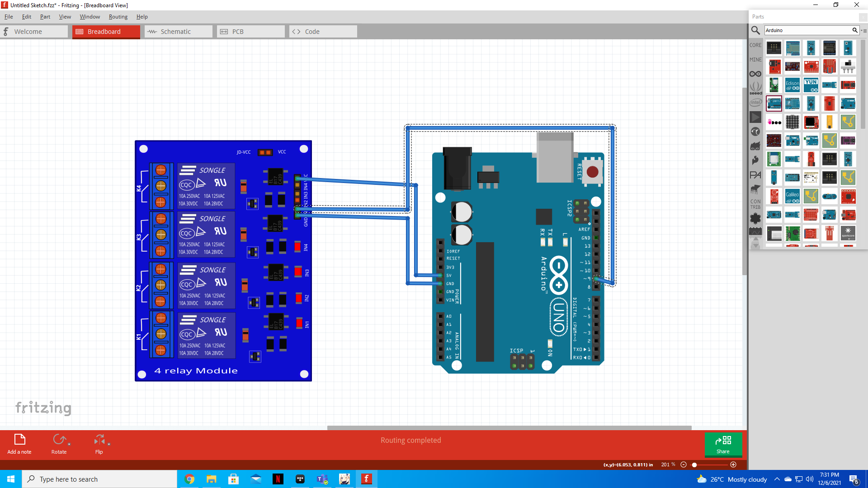Viewport: 868px width, 488px height.
Task: Open the Parts panel options menu
Action: pyautogui.click(x=864, y=31)
